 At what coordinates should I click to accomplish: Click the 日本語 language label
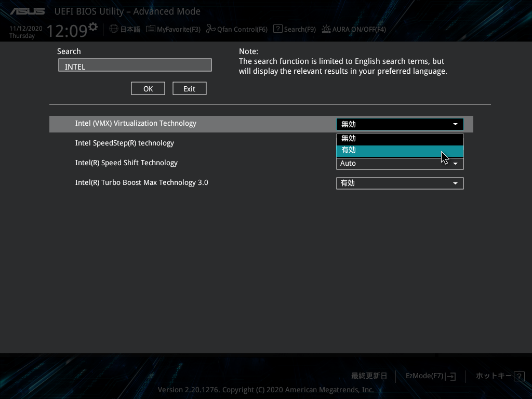(x=130, y=29)
